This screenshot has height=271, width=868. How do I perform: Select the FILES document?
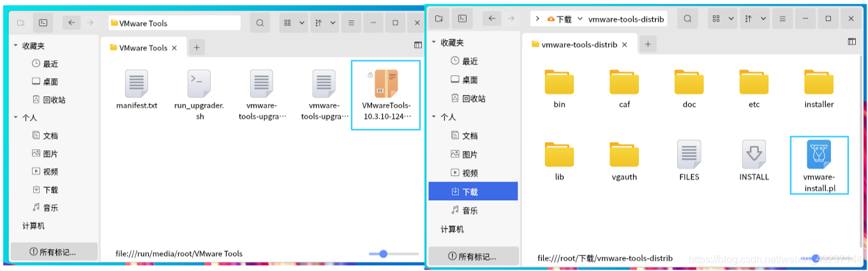coord(689,161)
